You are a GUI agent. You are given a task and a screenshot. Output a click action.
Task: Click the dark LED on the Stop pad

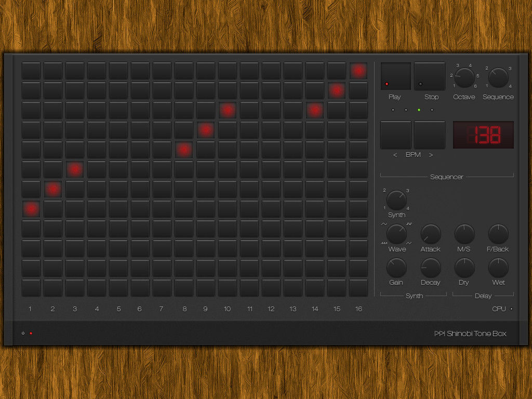(x=420, y=84)
